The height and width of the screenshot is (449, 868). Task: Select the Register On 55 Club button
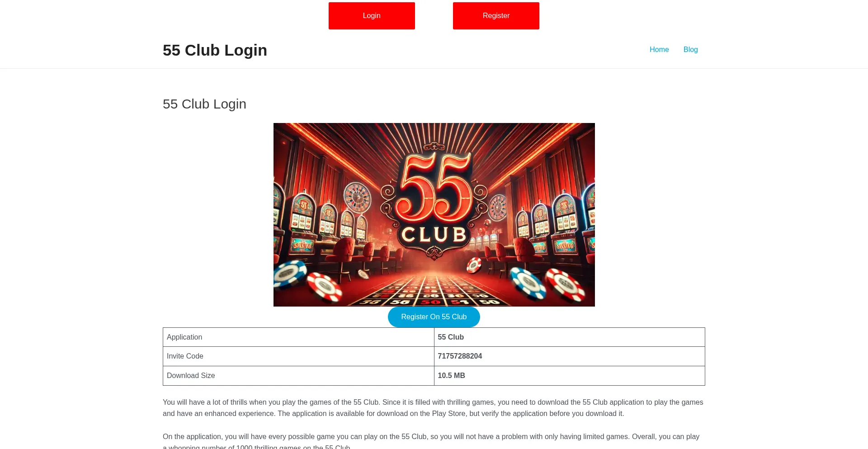pyautogui.click(x=434, y=317)
